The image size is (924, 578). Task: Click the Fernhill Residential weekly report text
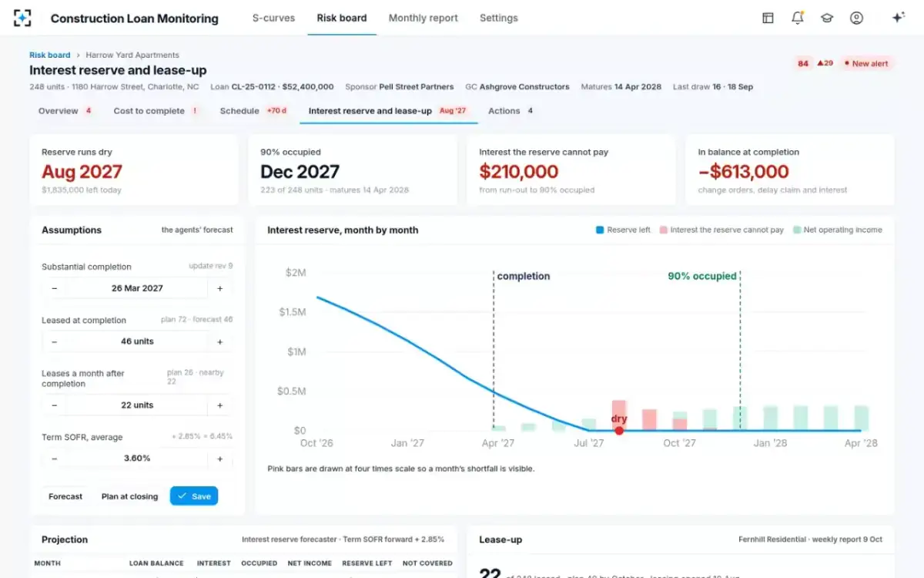coord(810,539)
